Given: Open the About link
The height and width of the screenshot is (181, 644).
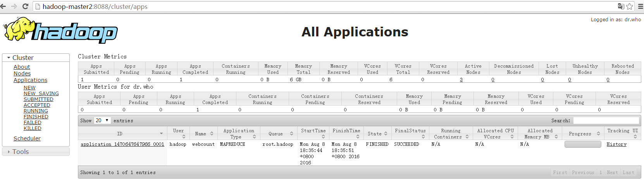Looking at the screenshot, I should (22, 67).
